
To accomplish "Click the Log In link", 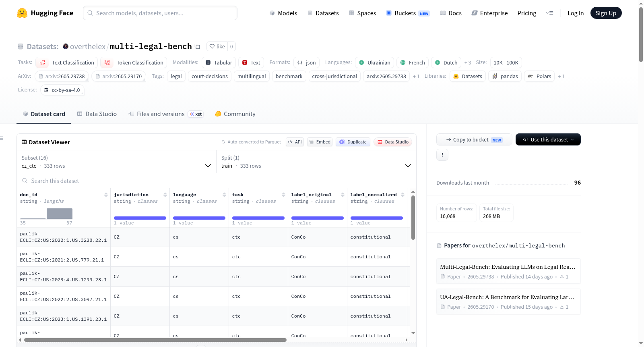I will pos(576,13).
